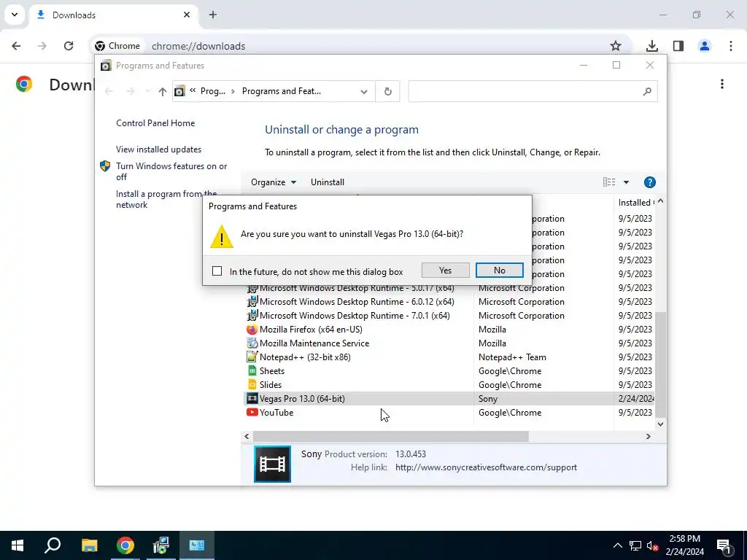This screenshot has height=560, width=747.
Task: Select Vegas Pro 13.0 (64-bit) row
Action: coord(450,399)
